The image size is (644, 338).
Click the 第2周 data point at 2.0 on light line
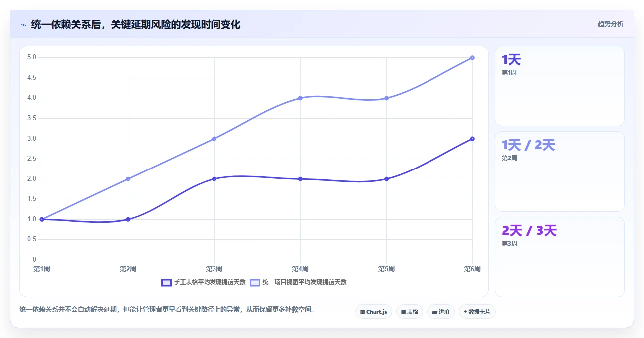tap(128, 179)
